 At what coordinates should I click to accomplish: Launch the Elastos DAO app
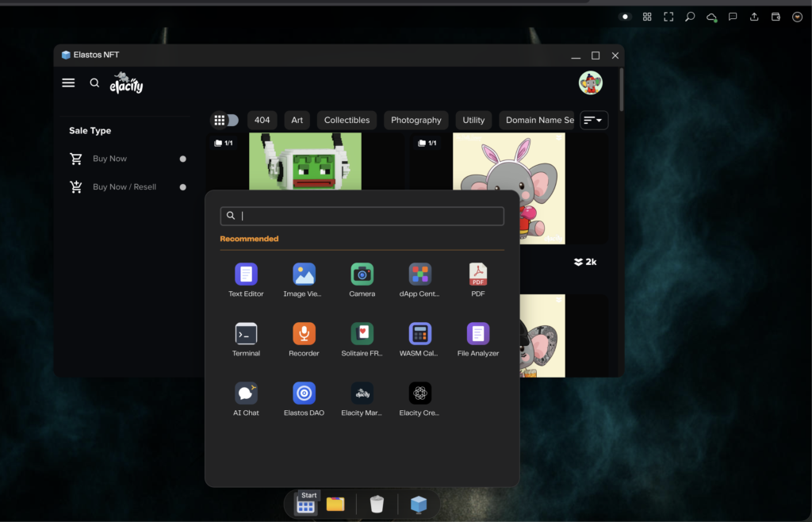point(304,393)
